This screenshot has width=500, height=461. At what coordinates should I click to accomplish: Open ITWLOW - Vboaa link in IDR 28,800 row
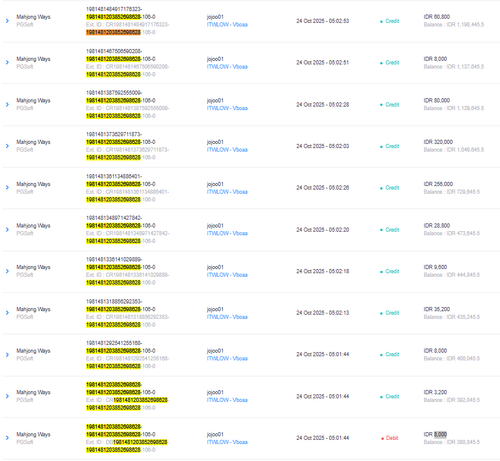(227, 233)
